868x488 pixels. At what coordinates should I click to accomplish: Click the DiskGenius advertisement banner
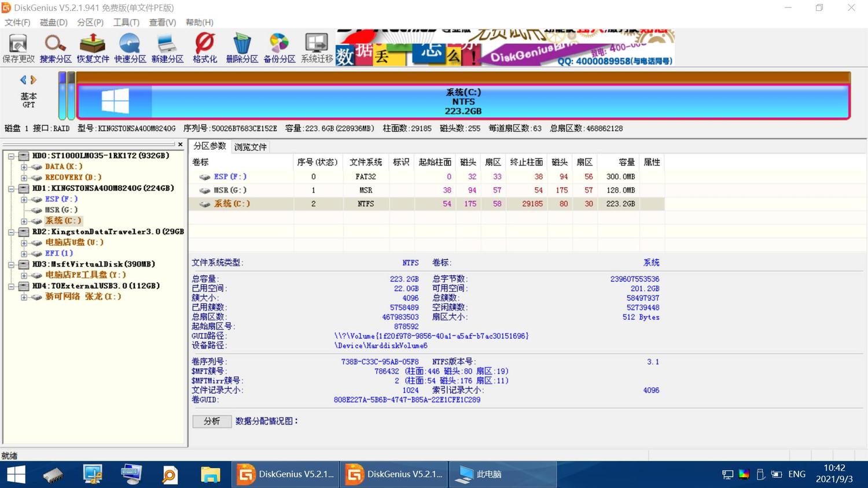505,47
